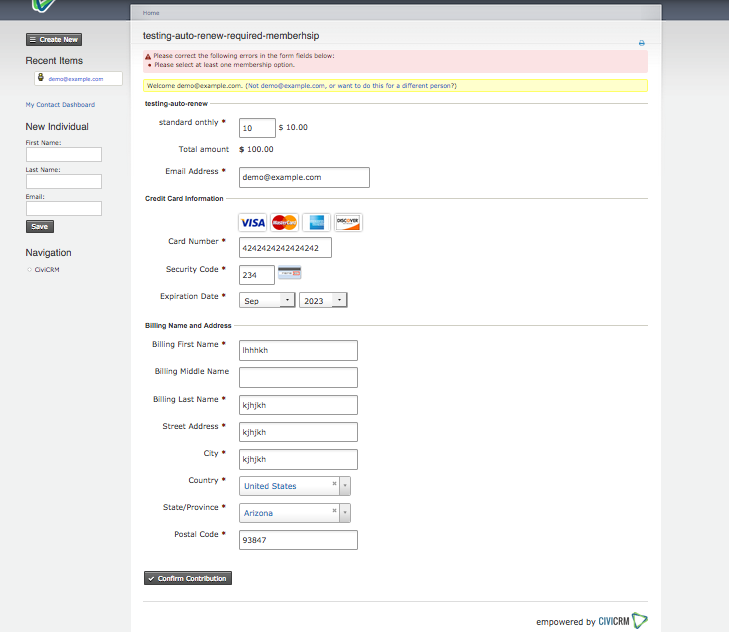Viewport: 729px width, 632px height.
Task: Click the security code help card image
Action: coord(289,273)
